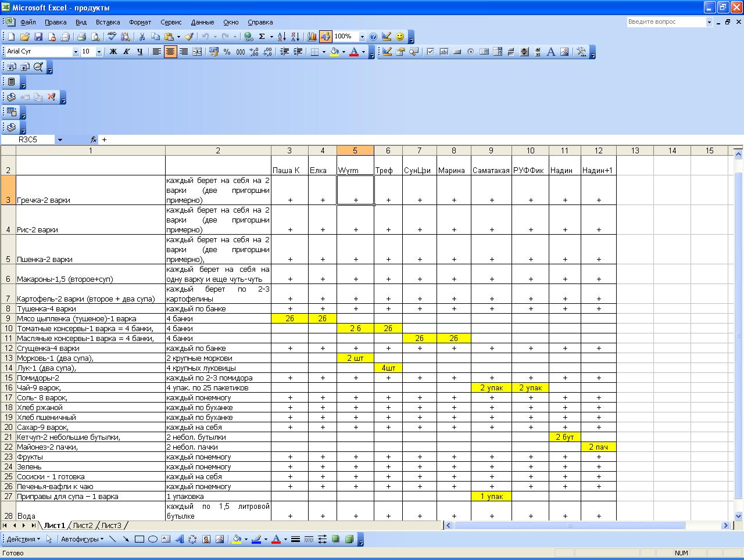
Task: Apply Percent style format
Action: coord(227,52)
